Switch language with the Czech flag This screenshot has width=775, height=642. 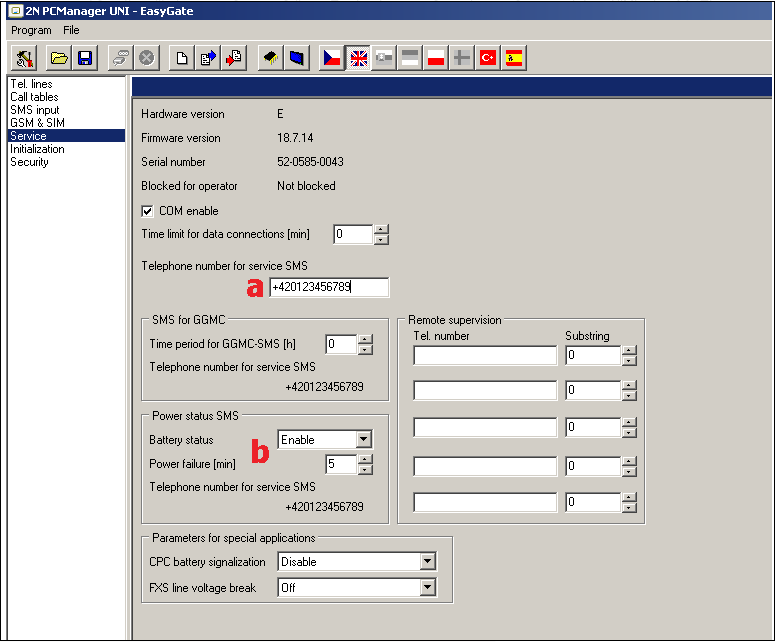pyautogui.click(x=332, y=58)
